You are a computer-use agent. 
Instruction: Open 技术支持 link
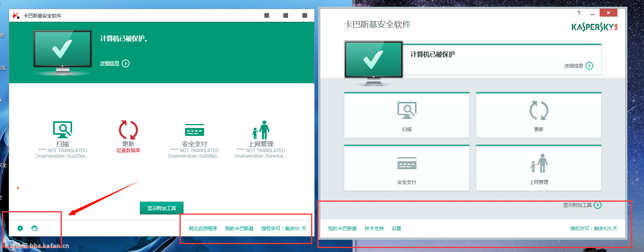pos(374,229)
